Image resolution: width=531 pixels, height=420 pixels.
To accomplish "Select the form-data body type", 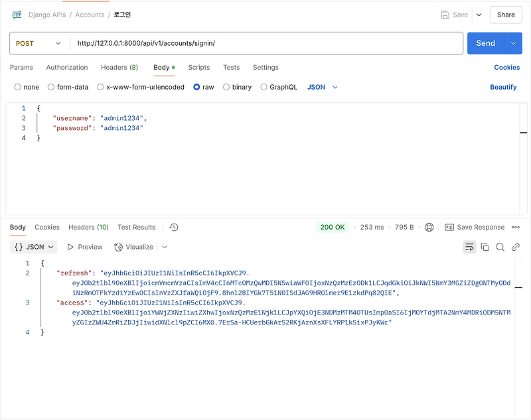I will click(51, 87).
